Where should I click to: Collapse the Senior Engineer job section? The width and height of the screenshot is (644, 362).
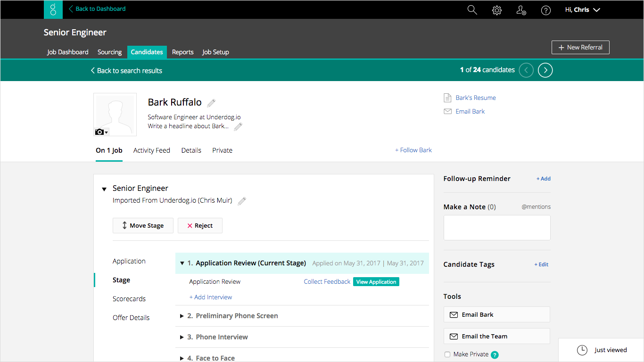pos(104,189)
